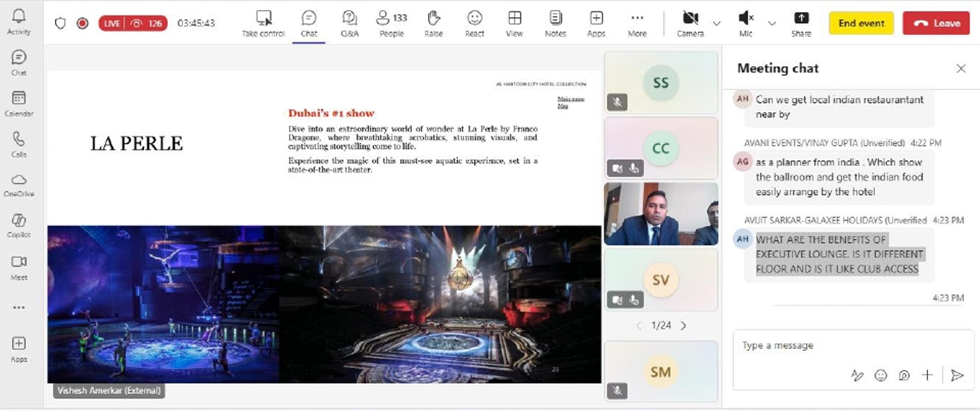Leave the meeting
Viewport: 980px width, 411px height.
click(x=936, y=23)
